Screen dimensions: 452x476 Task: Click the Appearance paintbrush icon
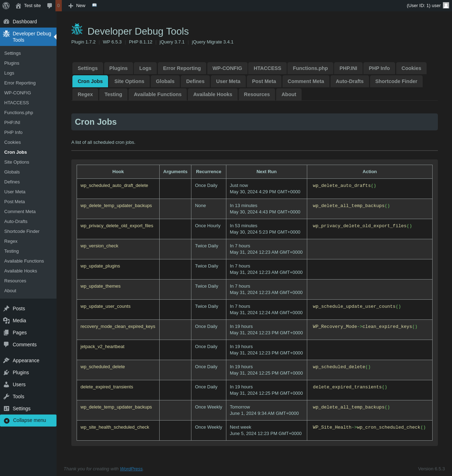(x=6, y=360)
